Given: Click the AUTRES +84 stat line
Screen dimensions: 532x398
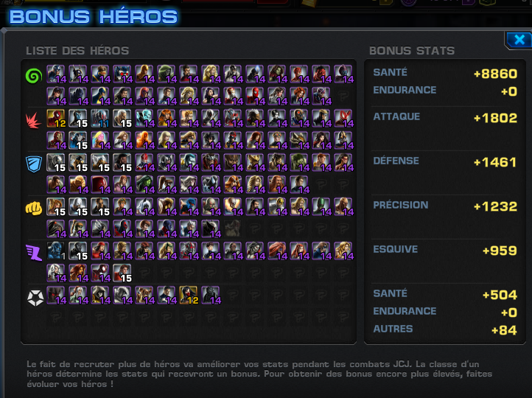Looking at the screenshot, I should click(445, 329).
